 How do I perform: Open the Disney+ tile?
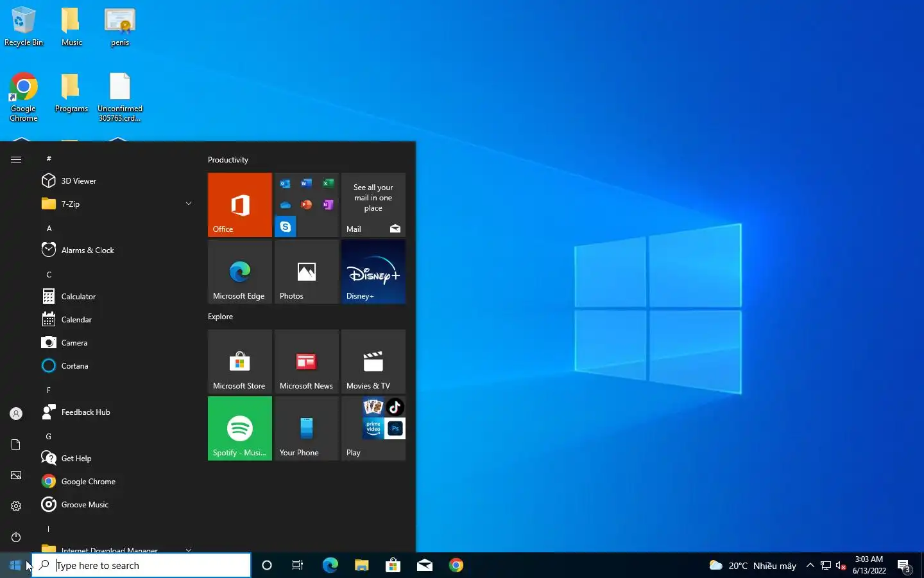[373, 272]
